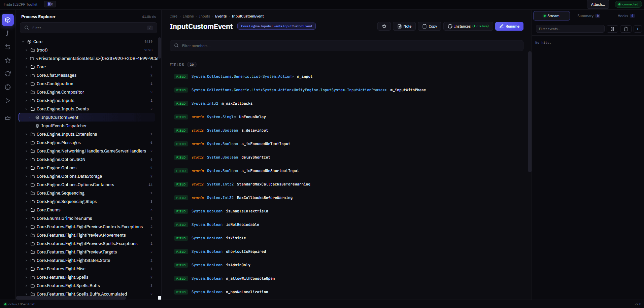Viewport: 644px width, 308px height.
Task: Open the hook sidebar icon
Action: (8, 33)
